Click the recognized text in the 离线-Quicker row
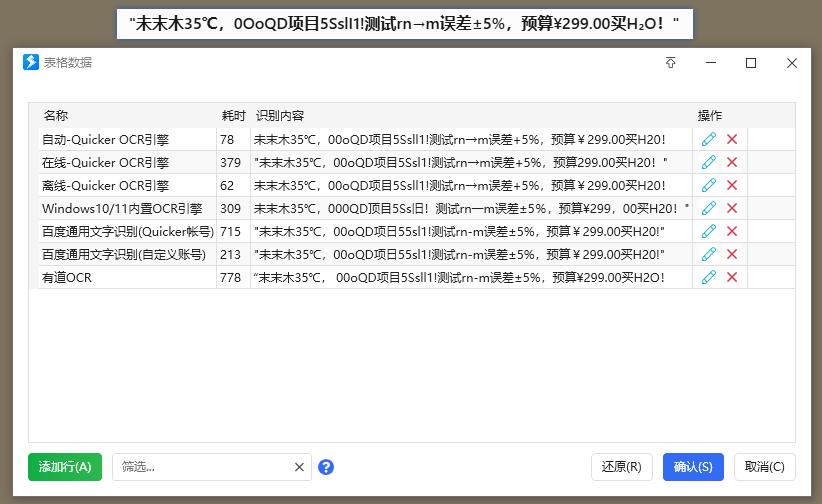822x504 pixels. click(x=459, y=185)
